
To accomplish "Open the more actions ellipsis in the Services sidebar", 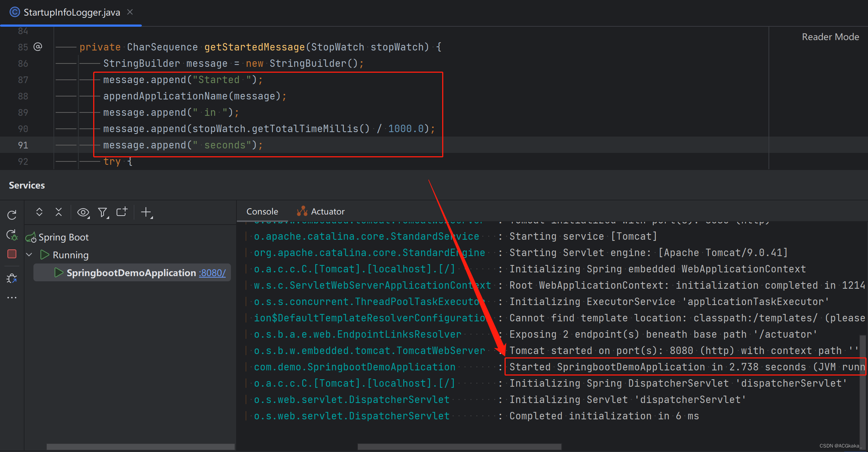I will coord(12,298).
